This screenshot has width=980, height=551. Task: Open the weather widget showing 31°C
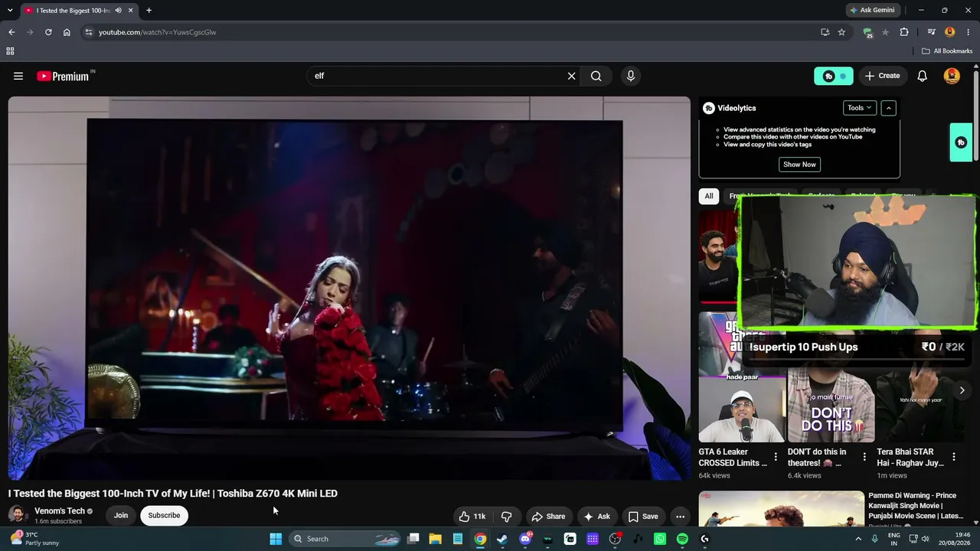34,539
